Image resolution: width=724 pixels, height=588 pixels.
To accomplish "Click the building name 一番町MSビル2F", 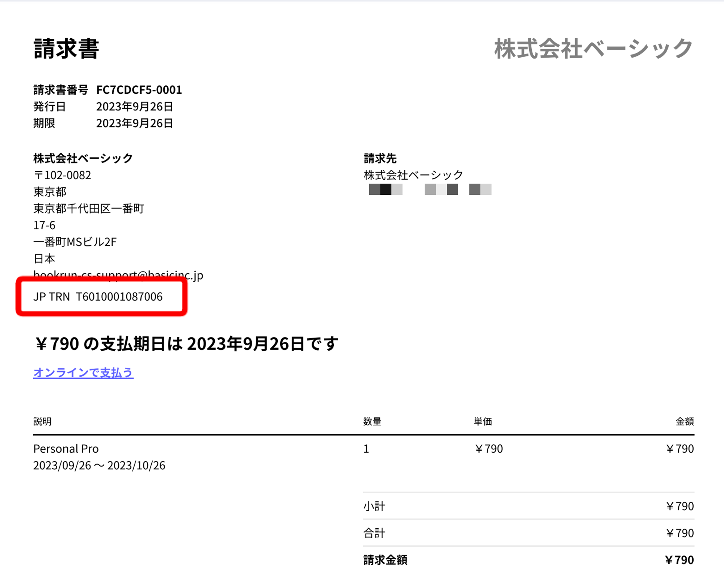I will tap(75, 242).
